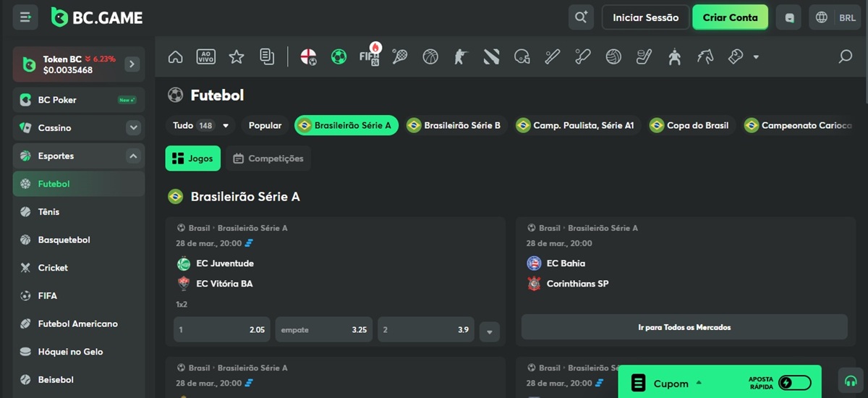This screenshot has width=868, height=398.
Task: Select the basketball sport icon
Action: tap(430, 56)
